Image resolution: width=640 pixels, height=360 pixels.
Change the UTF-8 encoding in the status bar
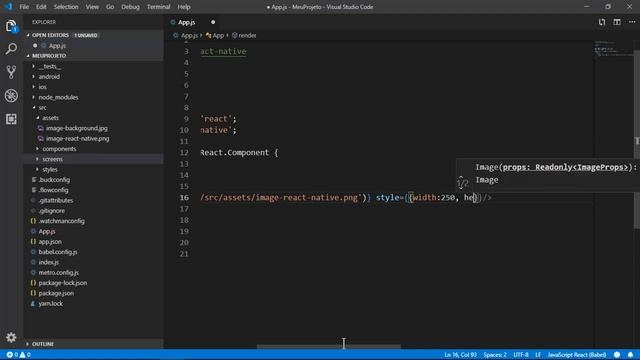(521, 355)
